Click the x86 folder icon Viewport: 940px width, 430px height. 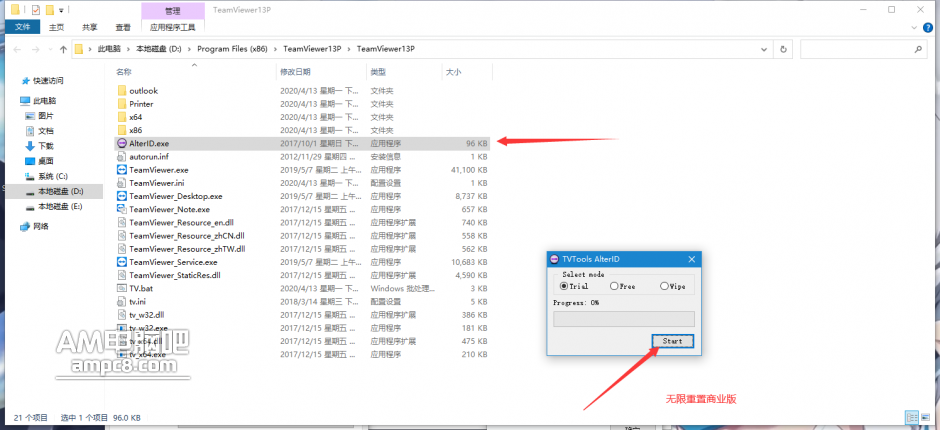(x=122, y=130)
